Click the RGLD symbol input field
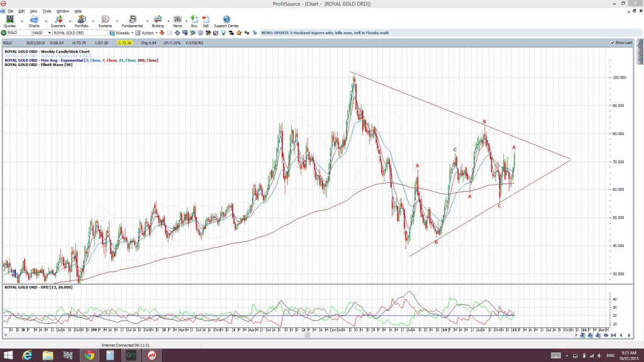The width and height of the screenshot is (644, 362). [x=19, y=33]
